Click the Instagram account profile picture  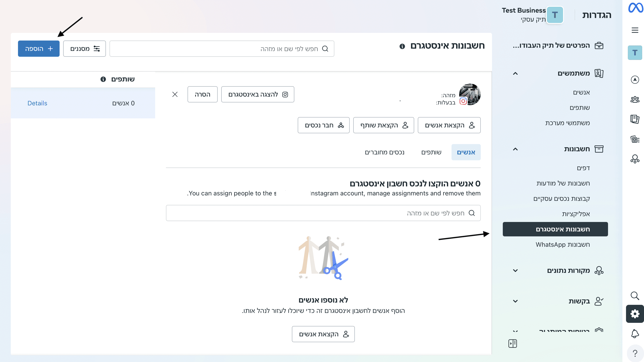tap(470, 94)
